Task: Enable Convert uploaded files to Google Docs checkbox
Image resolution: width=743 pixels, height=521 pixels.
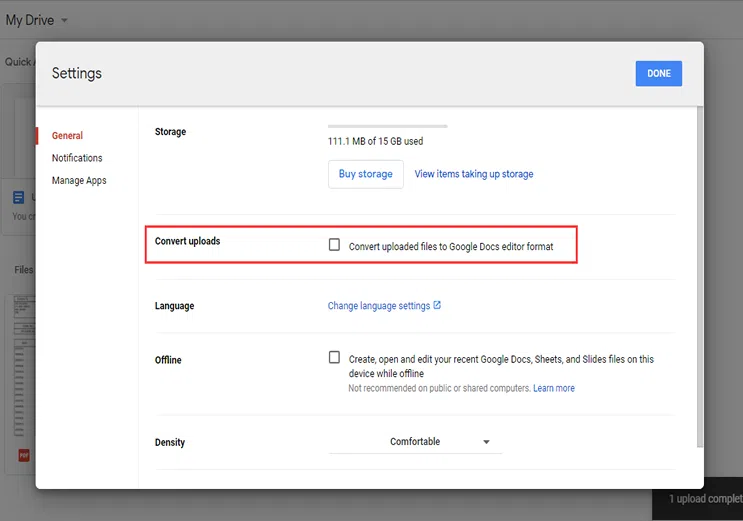Action: (x=335, y=245)
